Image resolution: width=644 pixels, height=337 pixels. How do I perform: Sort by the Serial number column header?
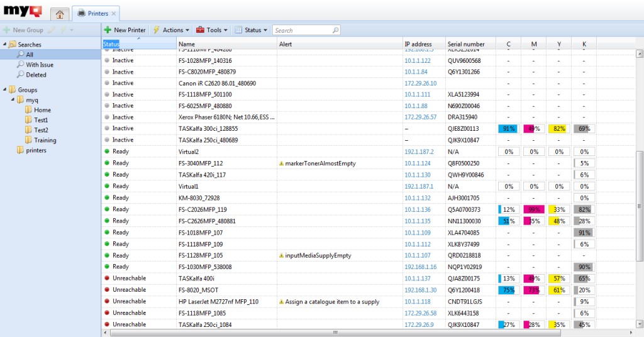[x=470, y=44]
